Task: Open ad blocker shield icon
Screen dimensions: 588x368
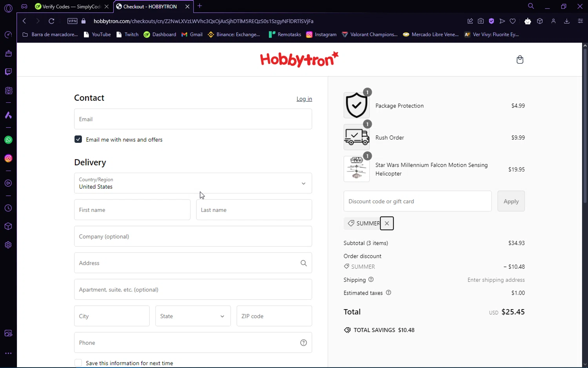Action: 491,21
